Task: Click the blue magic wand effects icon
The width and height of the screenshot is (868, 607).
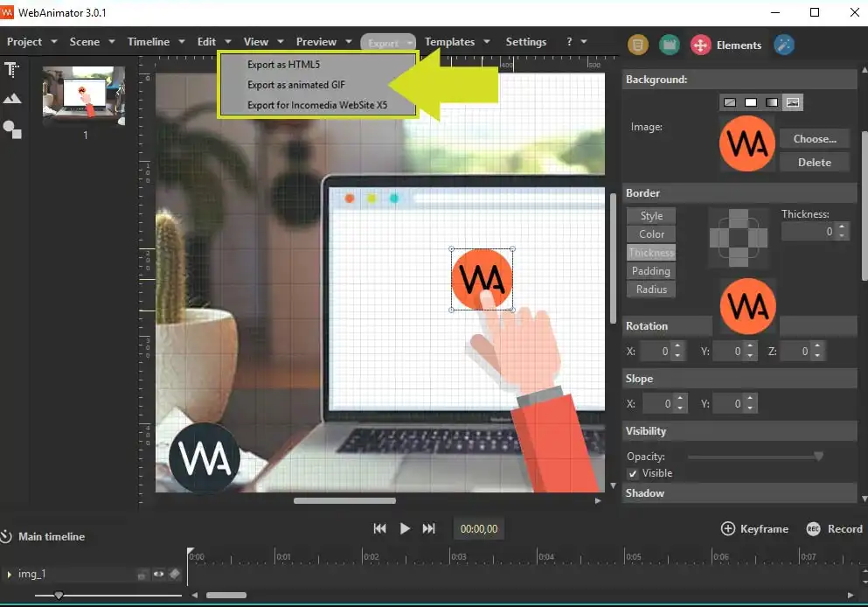Action: [784, 45]
